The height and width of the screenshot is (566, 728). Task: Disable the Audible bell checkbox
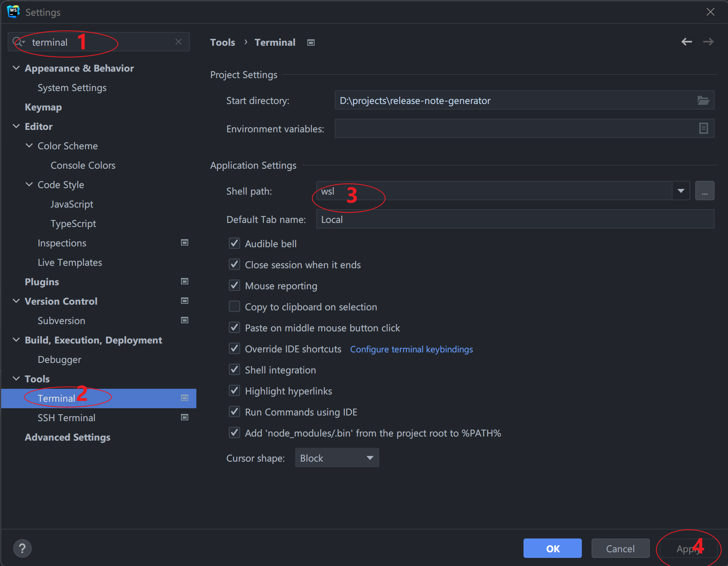pyautogui.click(x=234, y=243)
